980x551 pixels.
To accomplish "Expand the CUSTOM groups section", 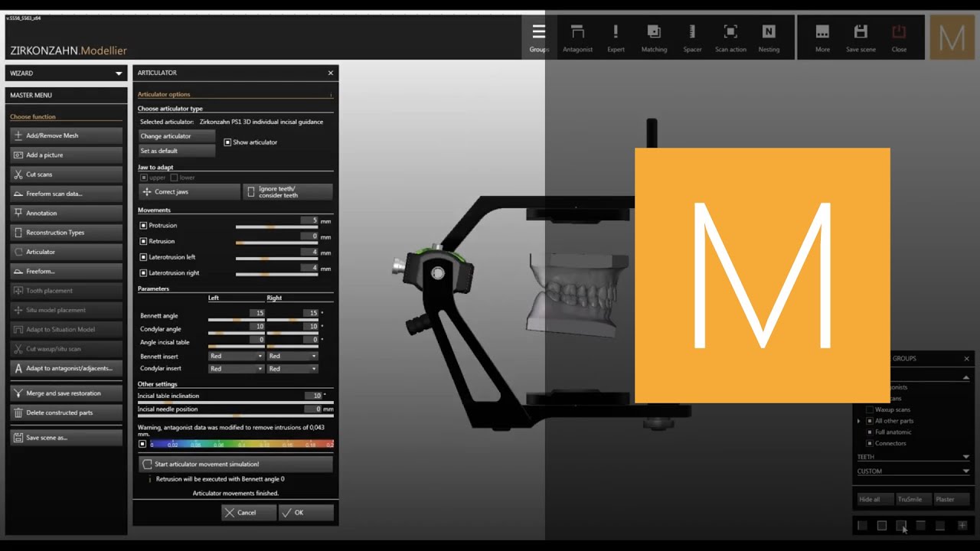I will tap(966, 471).
